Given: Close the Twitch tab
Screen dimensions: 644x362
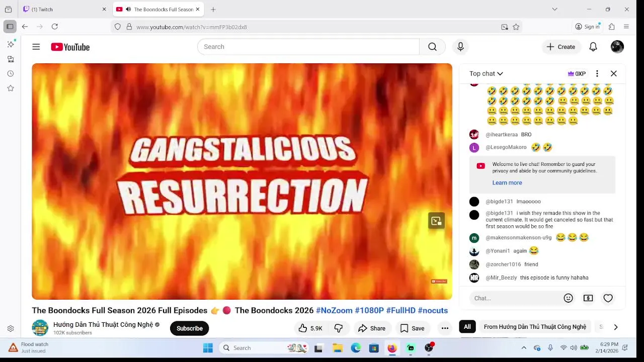Looking at the screenshot, I should point(104,9).
